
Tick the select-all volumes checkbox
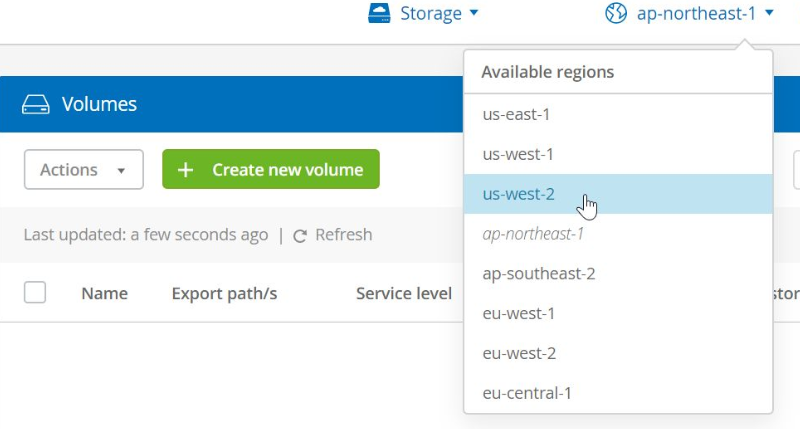[x=35, y=292]
